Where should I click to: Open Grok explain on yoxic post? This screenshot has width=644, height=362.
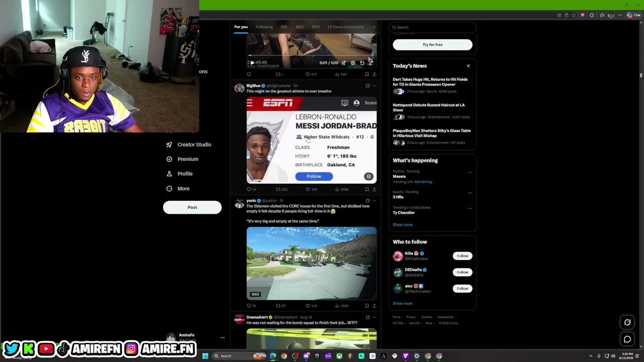click(367, 201)
